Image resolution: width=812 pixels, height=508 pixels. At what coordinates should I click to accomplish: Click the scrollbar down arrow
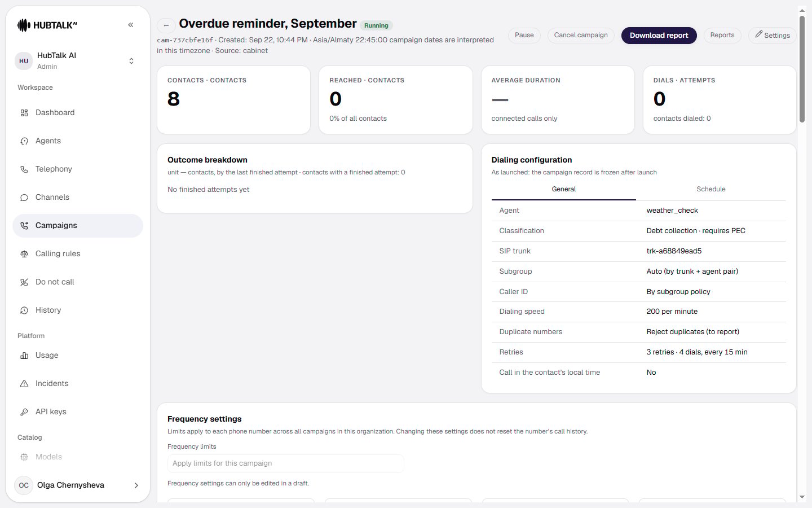click(802, 497)
